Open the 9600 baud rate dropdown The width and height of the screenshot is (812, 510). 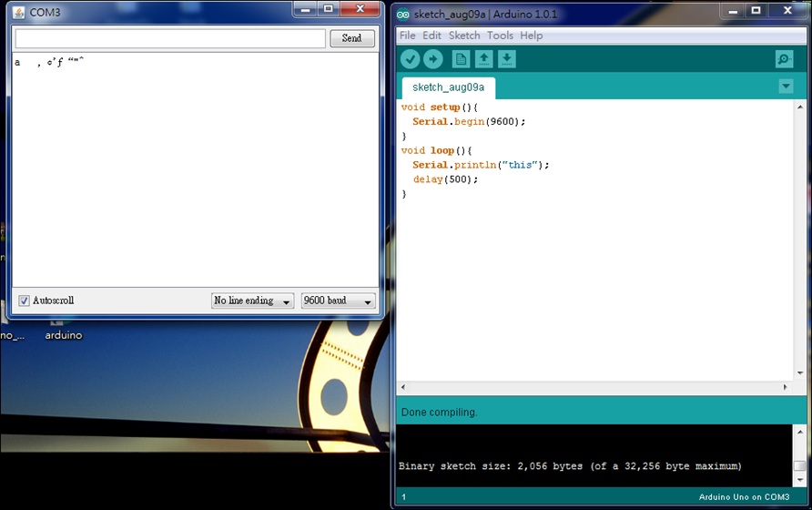coord(338,301)
